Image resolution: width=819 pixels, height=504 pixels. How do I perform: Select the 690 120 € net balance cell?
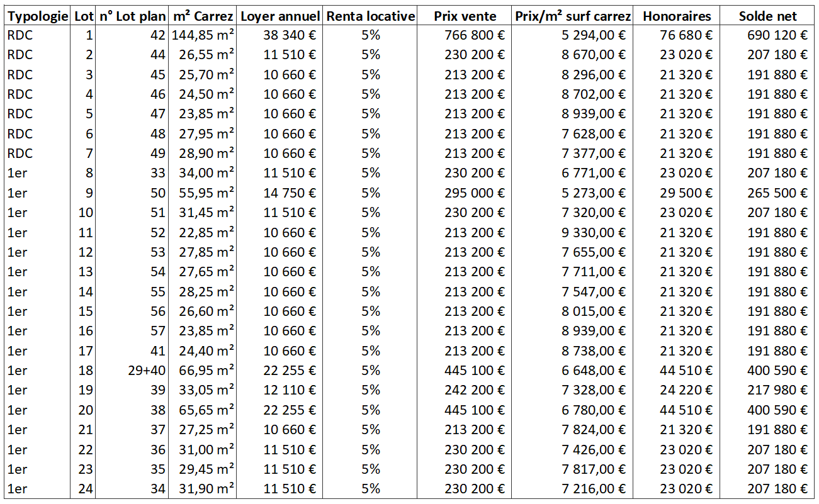coord(767,35)
